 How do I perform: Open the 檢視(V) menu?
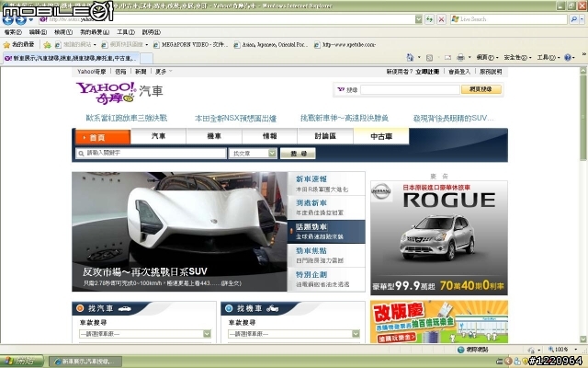click(x=63, y=32)
